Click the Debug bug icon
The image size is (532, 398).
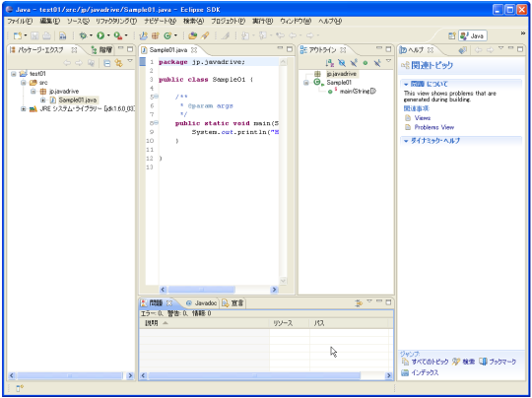click(x=83, y=35)
